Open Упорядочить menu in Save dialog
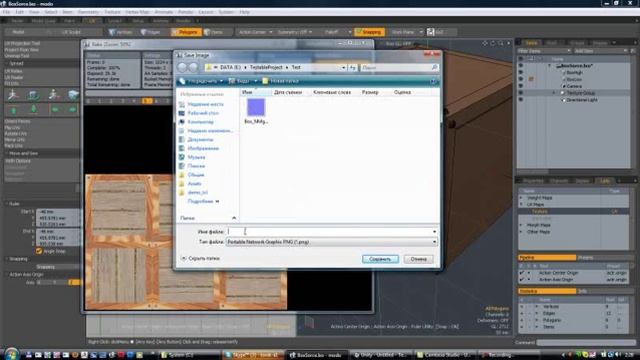The width and height of the screenshot is (640, 360). tap(202, 81)
